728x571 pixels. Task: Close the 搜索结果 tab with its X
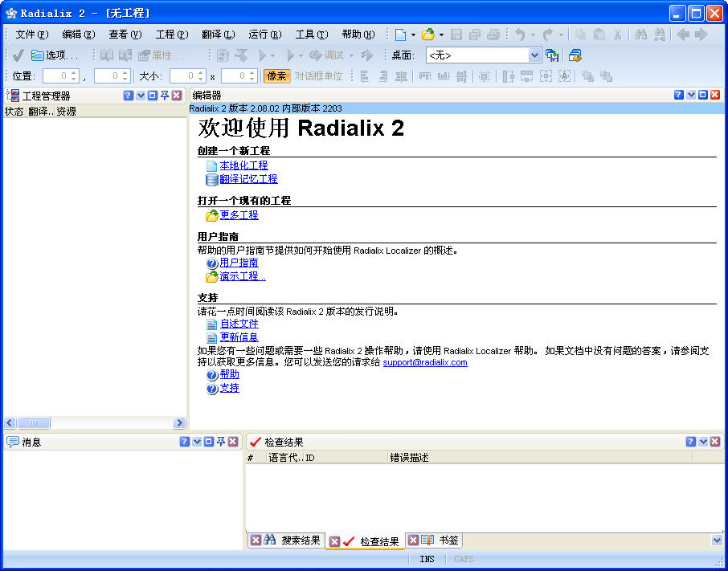click(256, 540)
